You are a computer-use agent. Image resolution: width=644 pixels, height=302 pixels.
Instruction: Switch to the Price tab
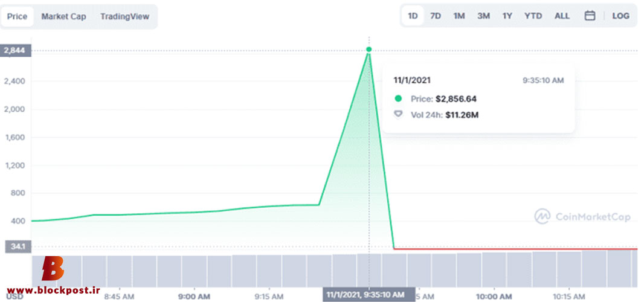pyautogui.click(x=18, y=17)
